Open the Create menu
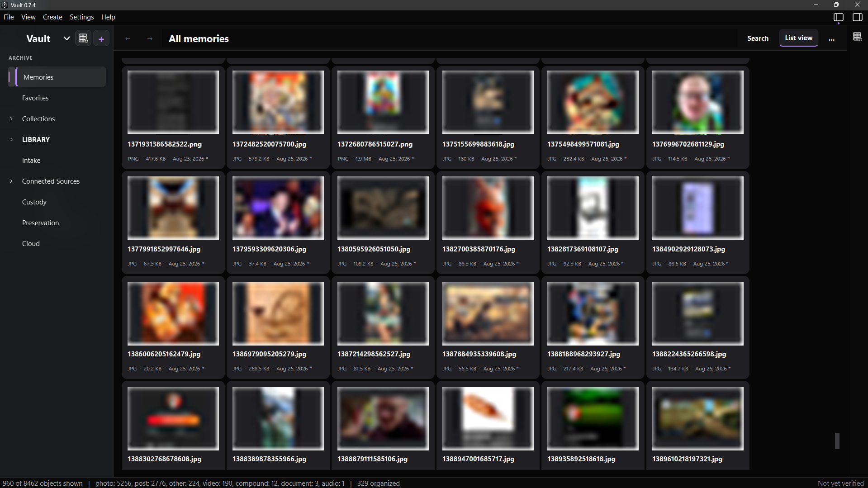Screen dimensions: 868x488 click(52, 17)
